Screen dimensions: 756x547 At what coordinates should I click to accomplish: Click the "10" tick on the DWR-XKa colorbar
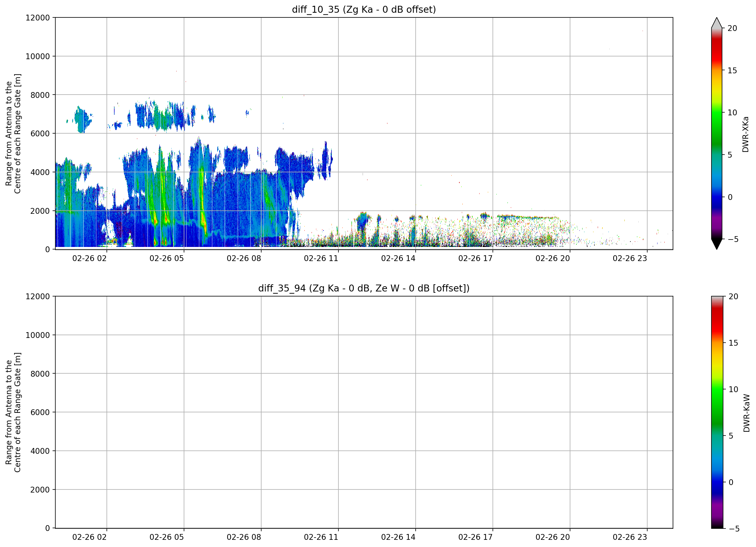click(x=732, y=113)
